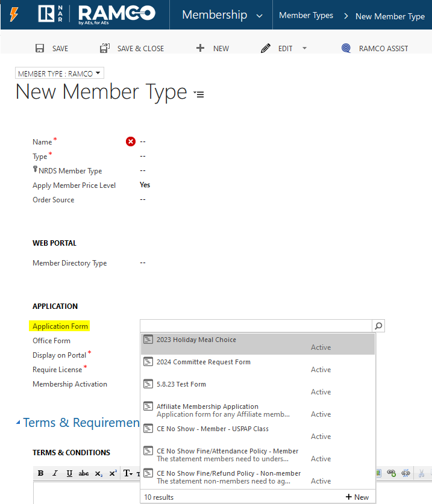
Task: Collapse the Terms & Requirements section
Action: coord(17,423)
